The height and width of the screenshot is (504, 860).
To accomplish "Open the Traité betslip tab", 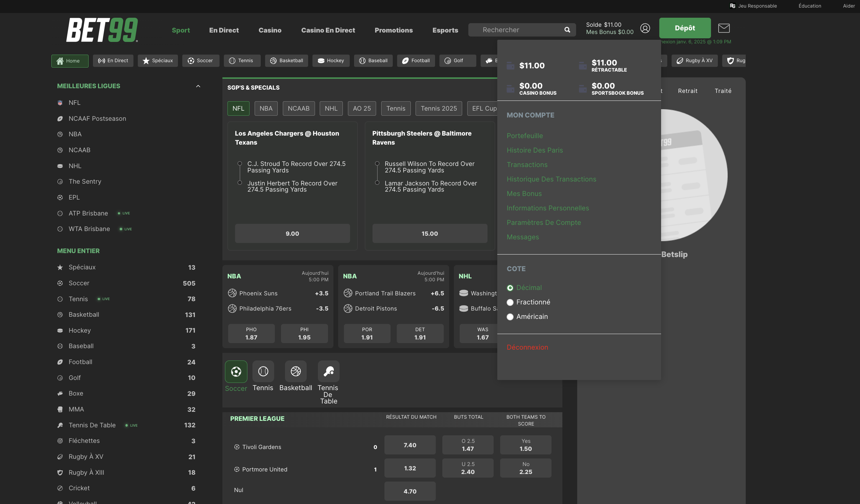I will point(723,91).
